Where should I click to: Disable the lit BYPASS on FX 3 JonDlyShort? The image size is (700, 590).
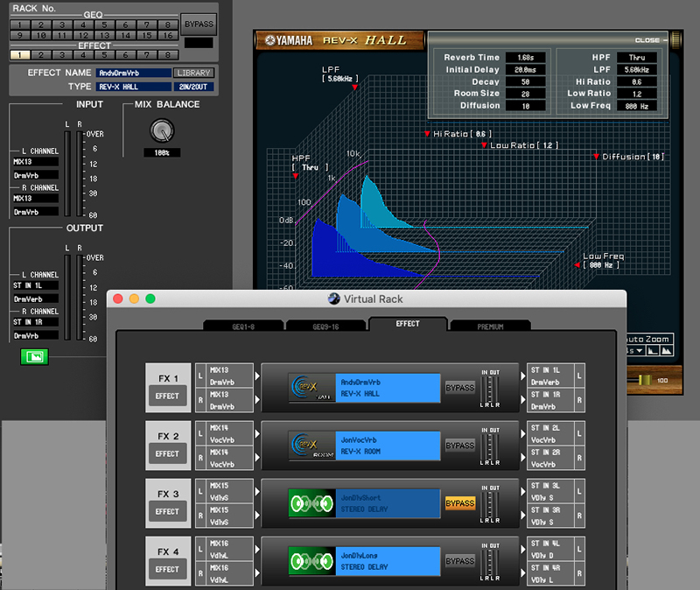tap(460, 503)
